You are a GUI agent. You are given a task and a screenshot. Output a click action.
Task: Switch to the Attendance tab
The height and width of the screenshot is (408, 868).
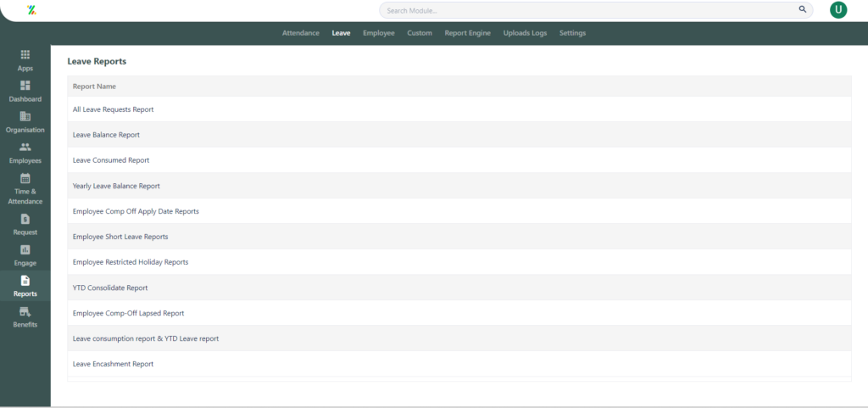[x=301, y=33]
